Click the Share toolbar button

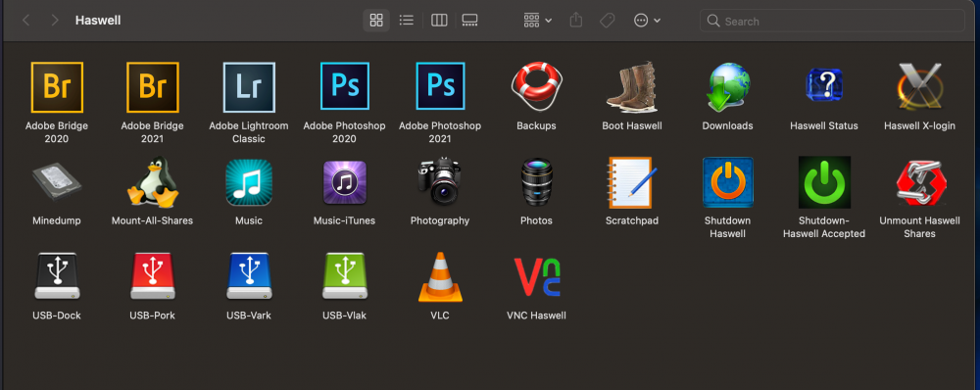pos(576,21)
